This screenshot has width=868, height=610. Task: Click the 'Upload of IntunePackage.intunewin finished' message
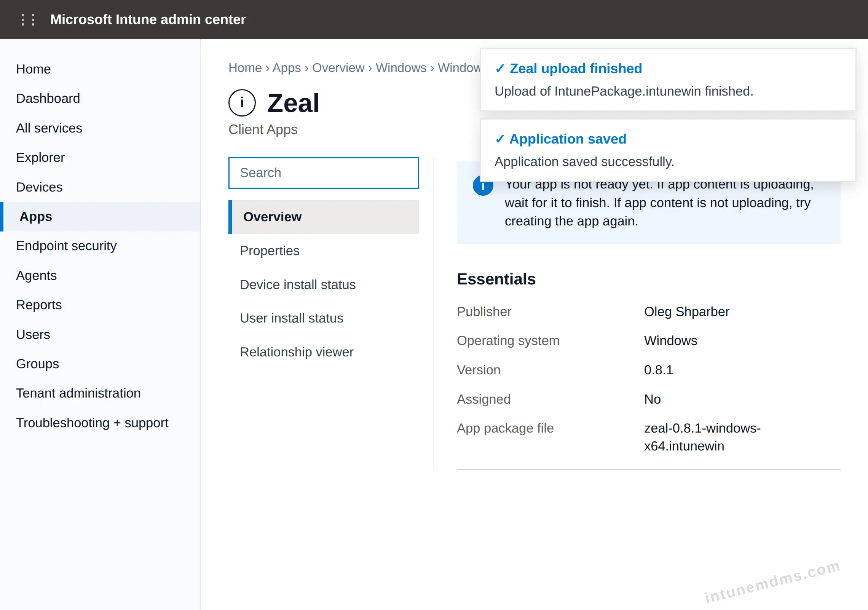[624, 91]
